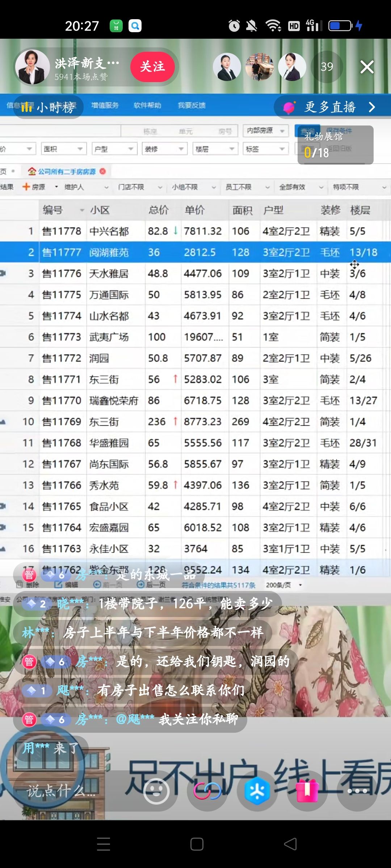Expand the 楼层 filter dropdown

point(215,149)
